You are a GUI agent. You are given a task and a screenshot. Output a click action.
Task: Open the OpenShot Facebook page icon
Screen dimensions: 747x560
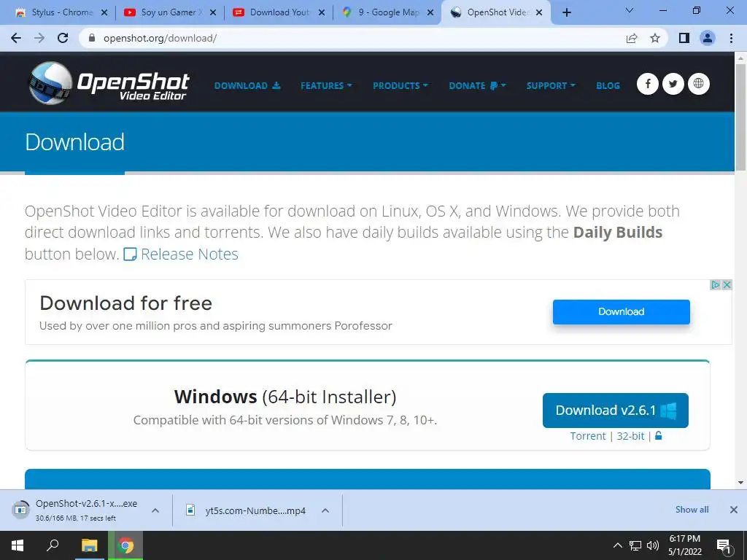(x=648, y=84)
